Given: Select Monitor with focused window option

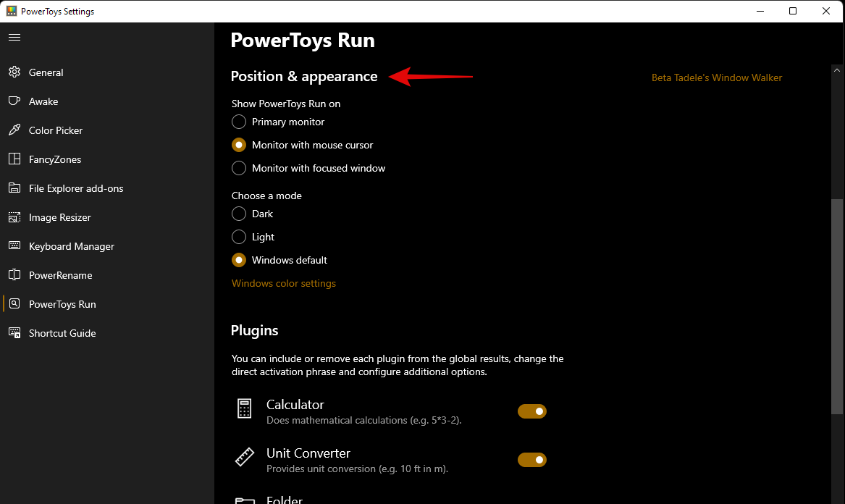Looking at the screenshot, I should coord(239,168).
